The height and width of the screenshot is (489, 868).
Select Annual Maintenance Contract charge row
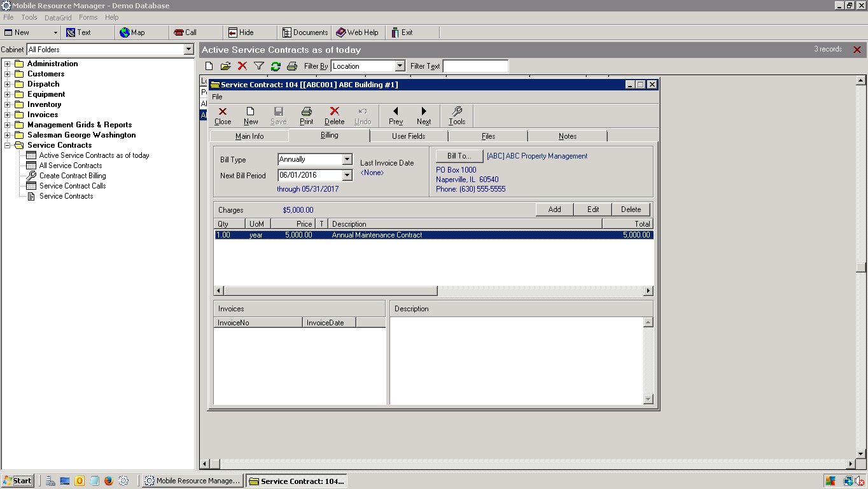(x=433, y=235)
